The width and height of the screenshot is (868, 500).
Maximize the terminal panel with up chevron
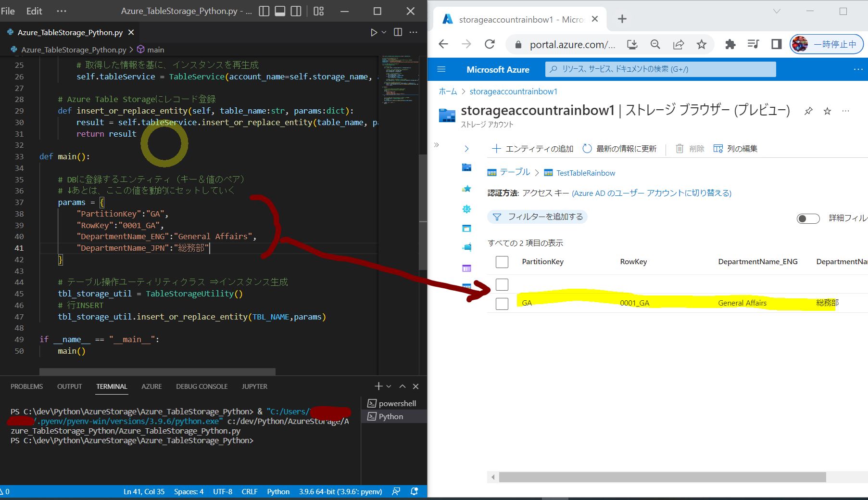403,386
